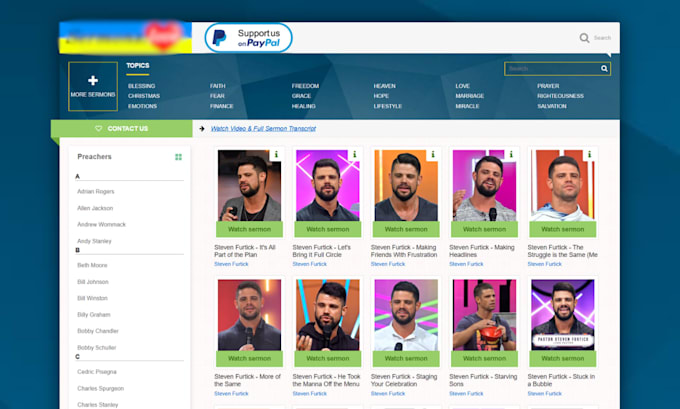
Task: Select preacher Billy Graham
Action: 94,314
